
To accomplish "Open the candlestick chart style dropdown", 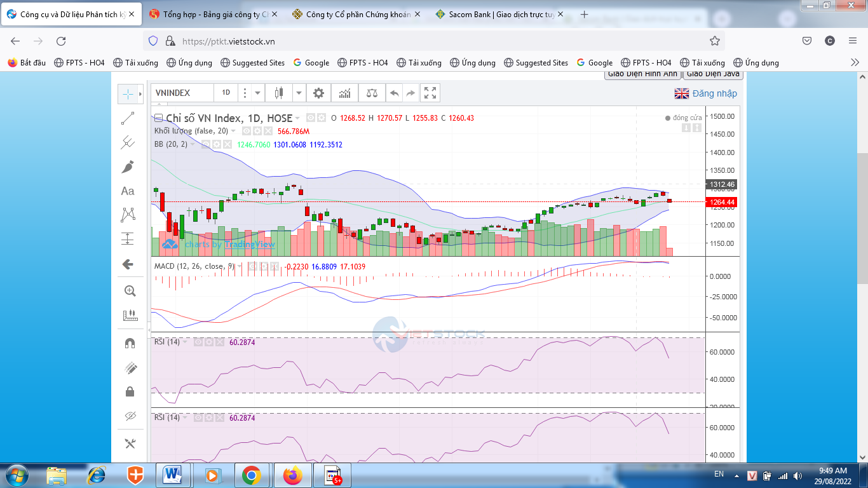I will (x=299, y=93).
